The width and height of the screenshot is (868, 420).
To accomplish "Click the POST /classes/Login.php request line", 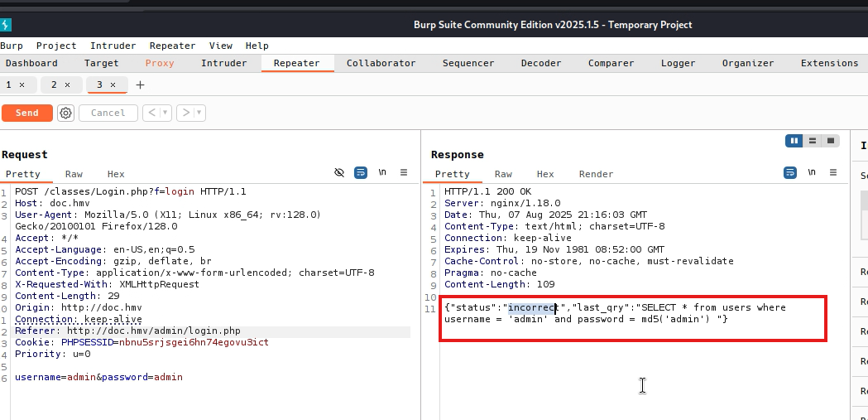I will pyautogui.click(x=131, y=191).
